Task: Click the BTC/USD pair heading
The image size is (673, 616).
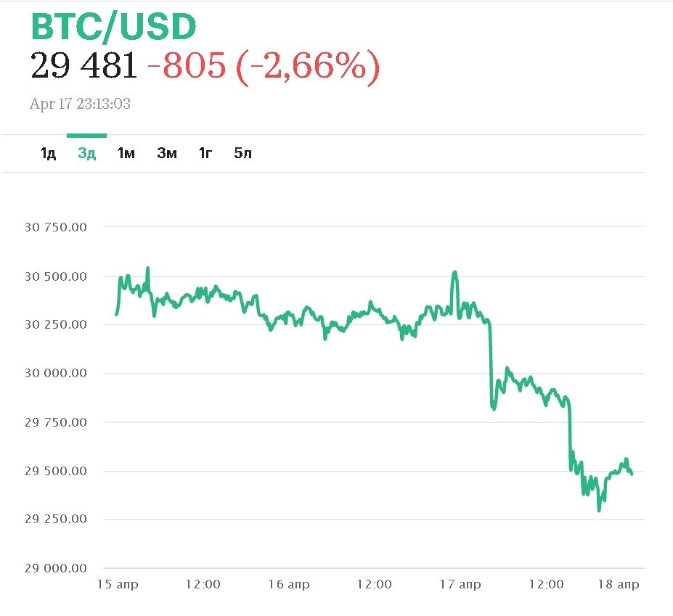Action: (x=113, y=27)
